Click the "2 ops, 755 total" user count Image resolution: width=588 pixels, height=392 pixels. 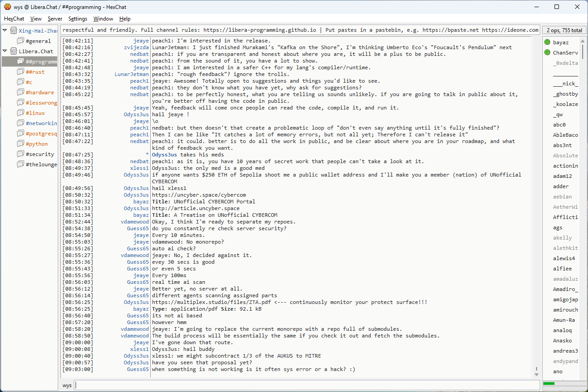pos(564,30)
